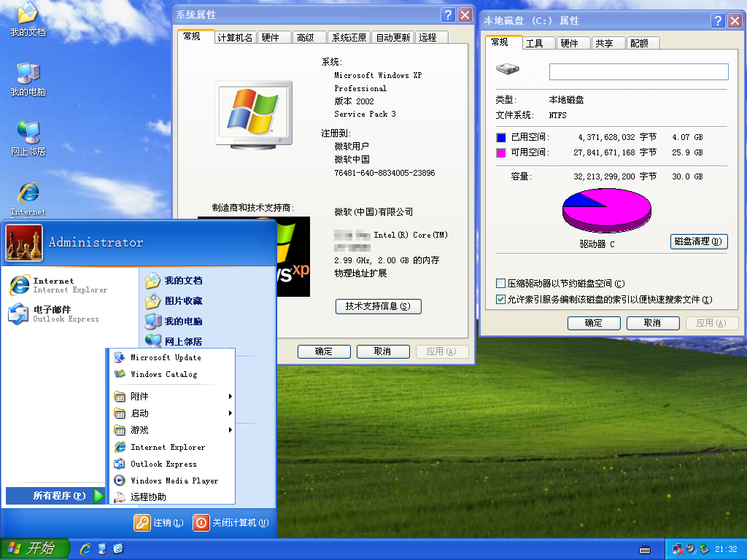747x560 pixels.
Task: Click the clock showing 21:32
Action: 726,550
